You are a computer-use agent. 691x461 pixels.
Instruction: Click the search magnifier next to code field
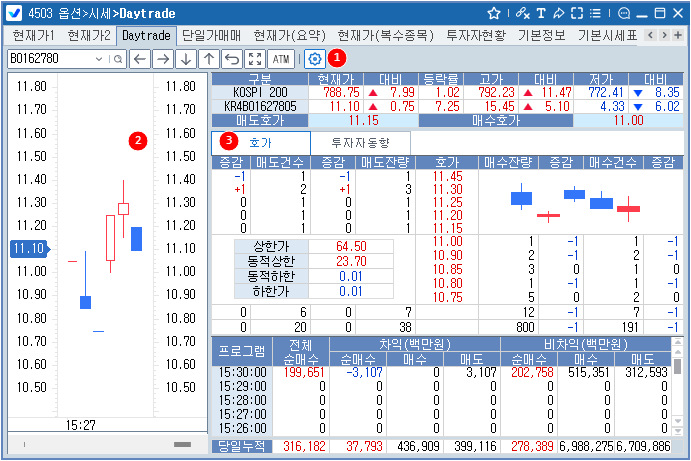[x=118, y=59]
